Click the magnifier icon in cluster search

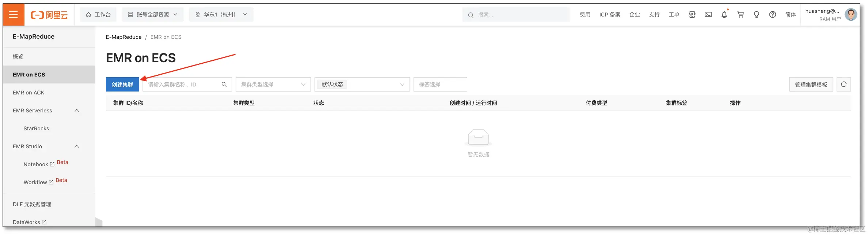224,85
